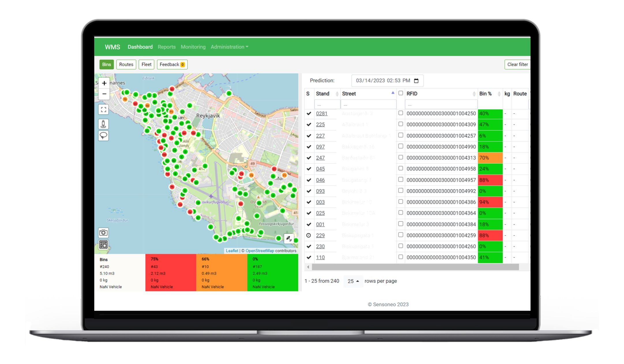Open the rows per page dropdown
Screen dimensions: 624x364
353,281
